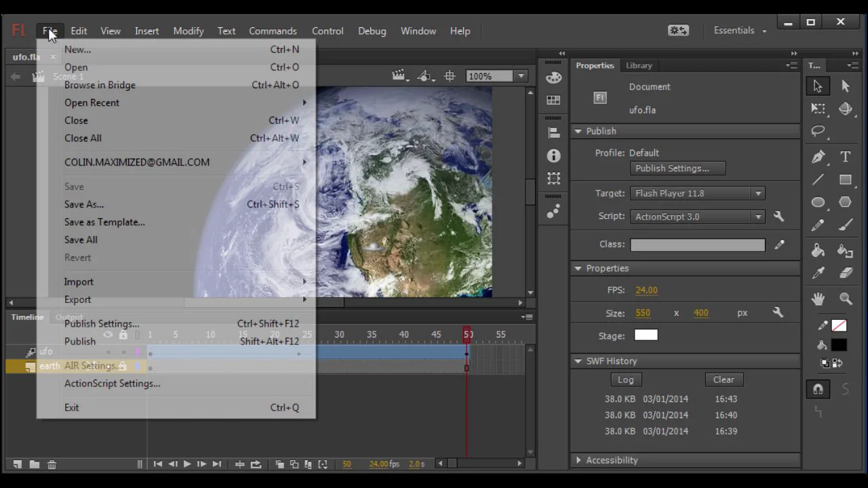Reset colors to black and white
Viewport: 868px width, 488px height.
click(825, 363)
